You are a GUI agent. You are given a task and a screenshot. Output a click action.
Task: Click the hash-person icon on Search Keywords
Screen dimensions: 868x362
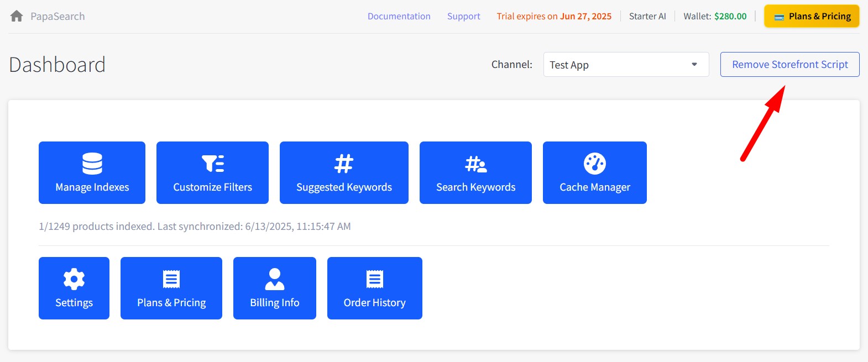coord(476,164)
